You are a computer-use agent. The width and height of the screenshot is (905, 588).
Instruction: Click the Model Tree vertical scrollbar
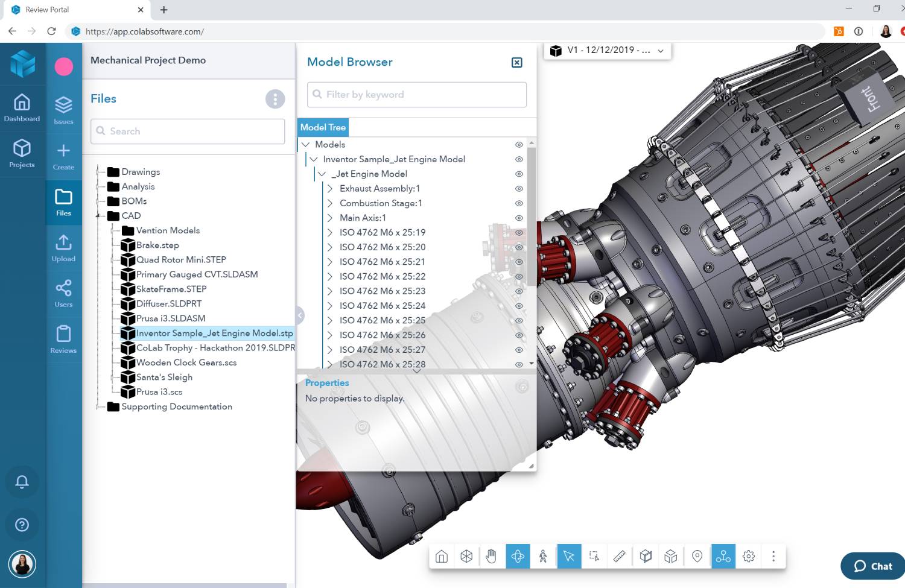point(532,216)
